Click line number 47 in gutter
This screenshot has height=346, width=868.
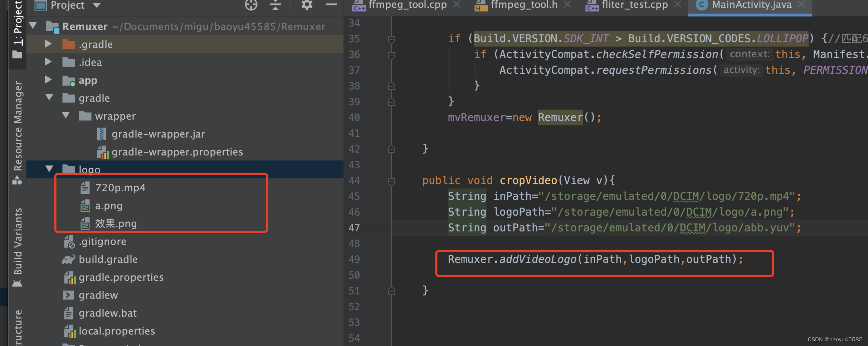click(354, 228)
